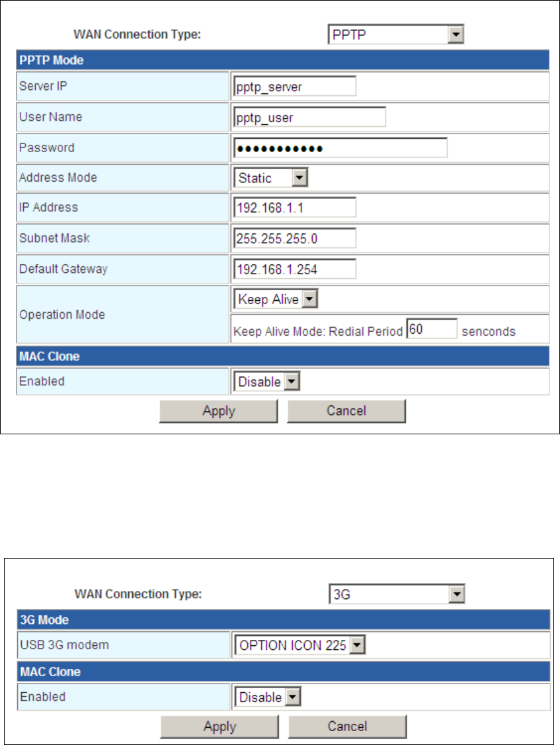The image size is (560, 745).
Task: Click the Enabled label in the 3G form
Action: [x=43, y=697]
